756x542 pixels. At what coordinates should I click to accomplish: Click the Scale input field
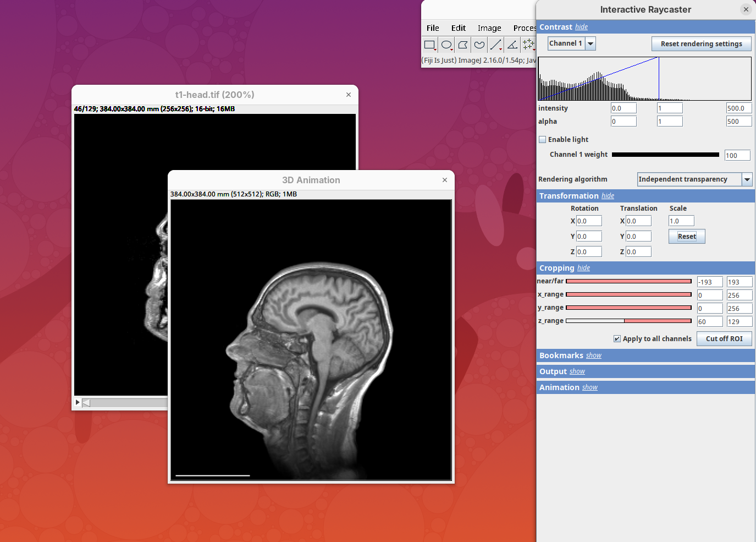pos(681,221)
